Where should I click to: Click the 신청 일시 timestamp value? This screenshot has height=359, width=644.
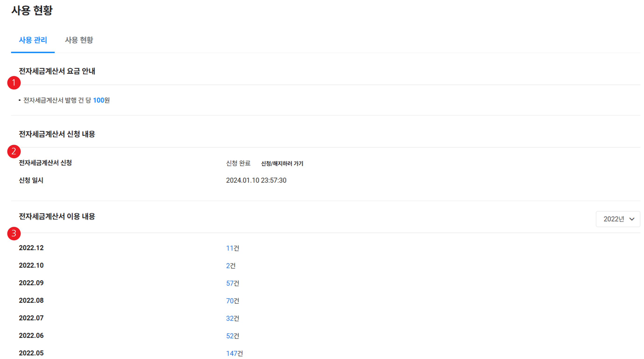point(256,180)
